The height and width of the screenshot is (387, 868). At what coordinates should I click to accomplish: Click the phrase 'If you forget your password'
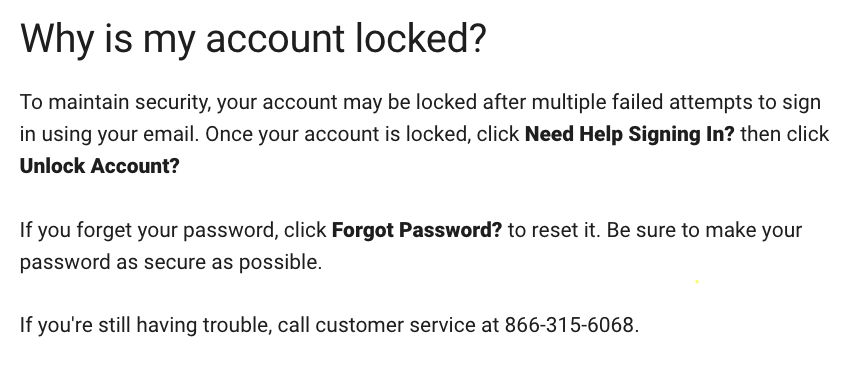pyautogui.click(x=147, y=230)
